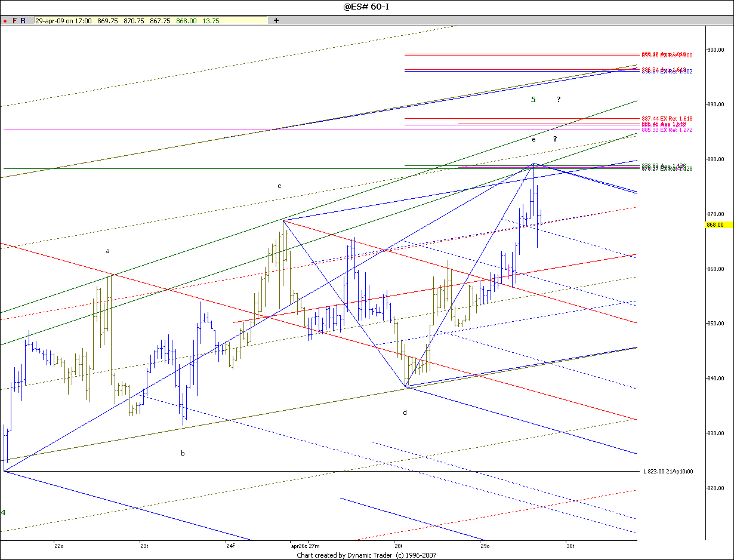Click the bar data readout field
This screenshot has height=560, width=734.
pyautogui.click(x=151, y=20)
